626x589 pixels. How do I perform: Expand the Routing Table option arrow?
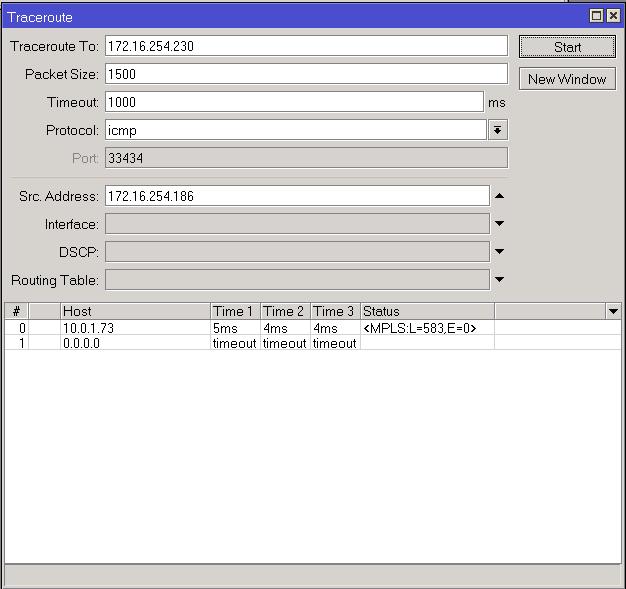499,280
